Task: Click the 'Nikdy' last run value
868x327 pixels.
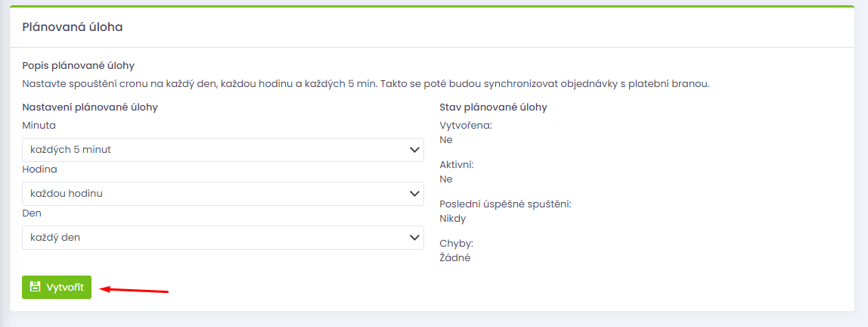Action: point(453,218)
